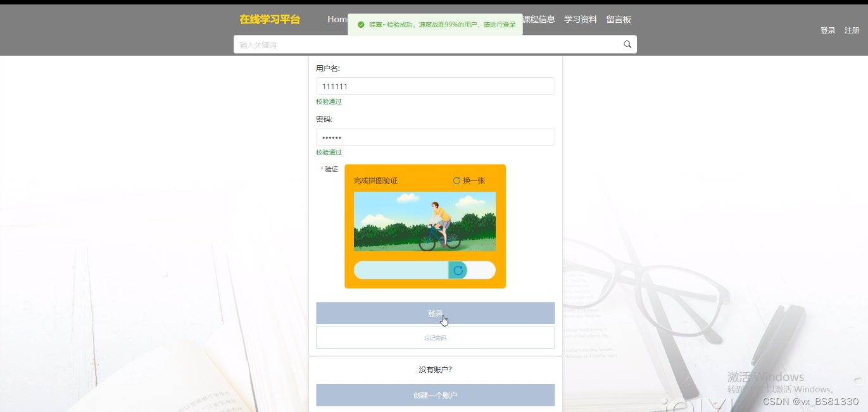
Task: Click the 密码 input field
Action: [436, 137]
